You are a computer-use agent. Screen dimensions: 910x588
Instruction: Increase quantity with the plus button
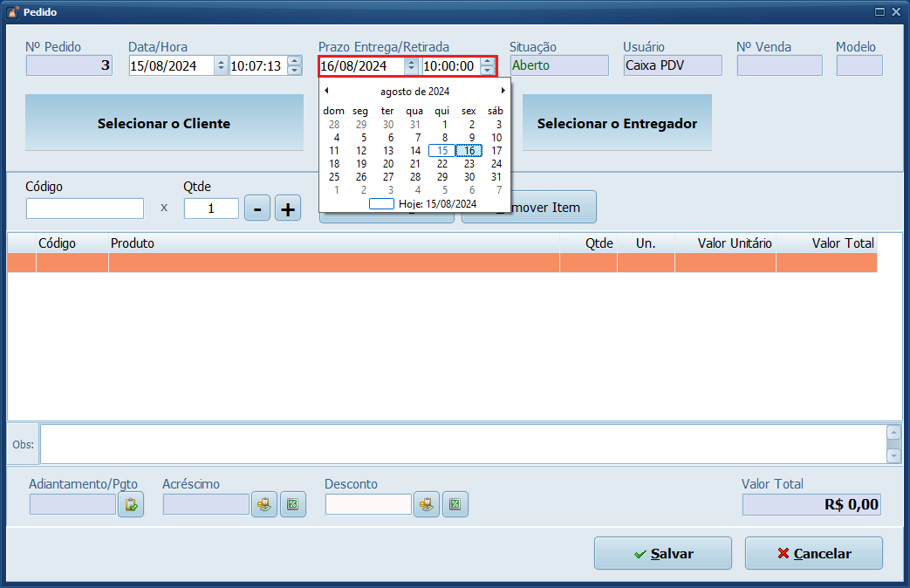click(288, 209)
